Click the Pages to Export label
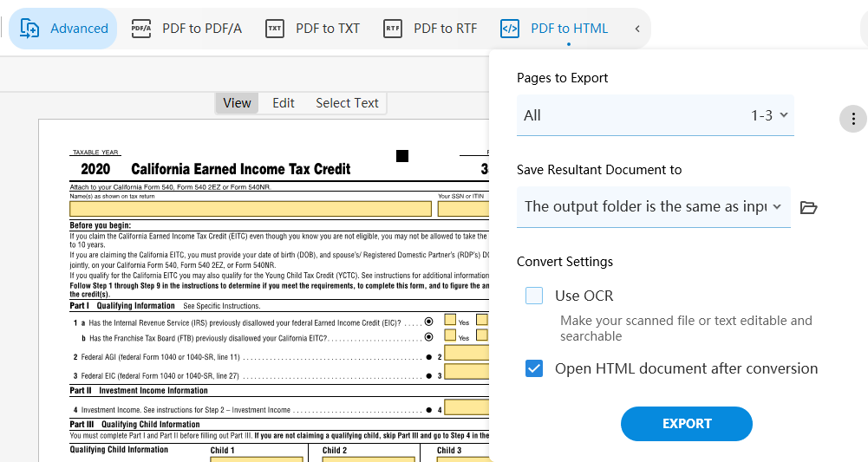The image size is (868, 462). (x=562, y=78)
